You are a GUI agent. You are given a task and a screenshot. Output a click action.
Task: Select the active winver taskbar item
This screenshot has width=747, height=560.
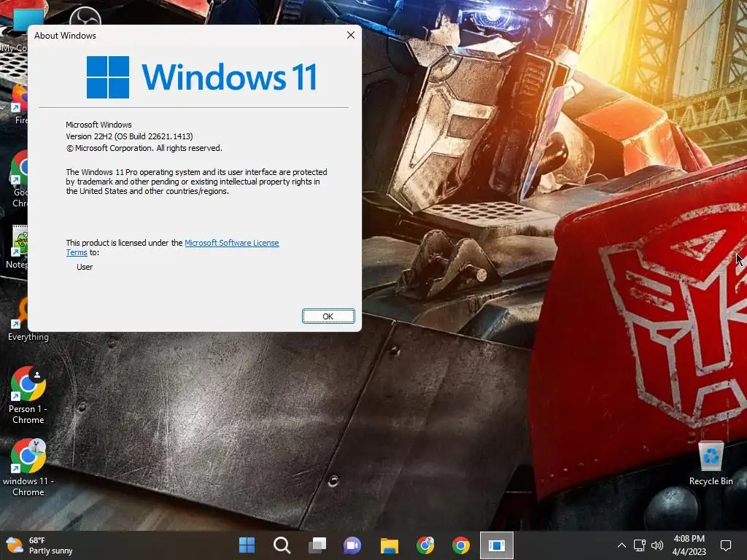496,545
